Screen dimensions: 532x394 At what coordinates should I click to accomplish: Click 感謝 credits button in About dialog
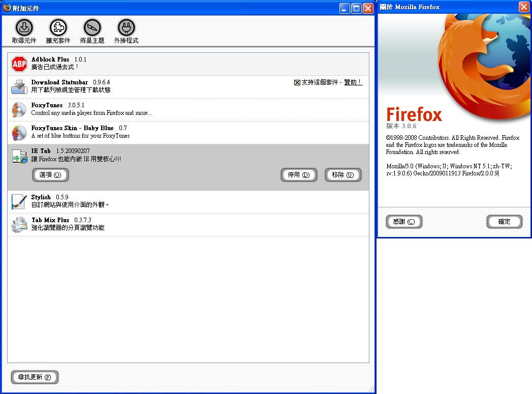tap(404, 222)
